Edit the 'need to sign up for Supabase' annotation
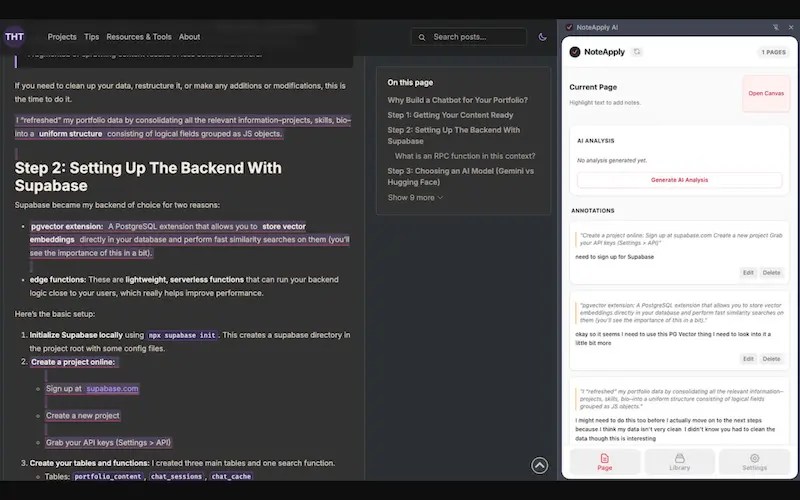 747,272
